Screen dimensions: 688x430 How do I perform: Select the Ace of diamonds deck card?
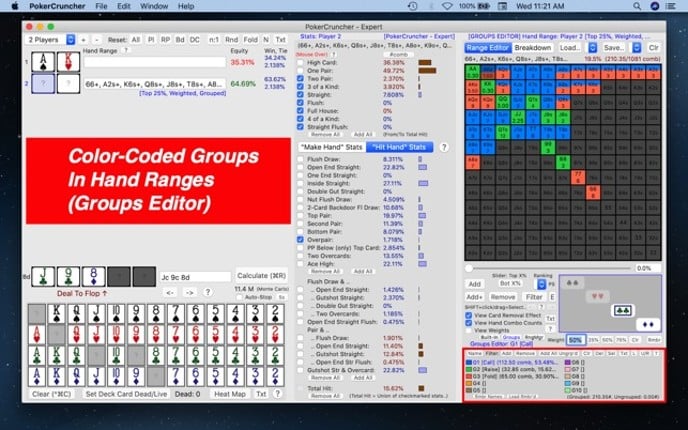click(x=36, y=376)
